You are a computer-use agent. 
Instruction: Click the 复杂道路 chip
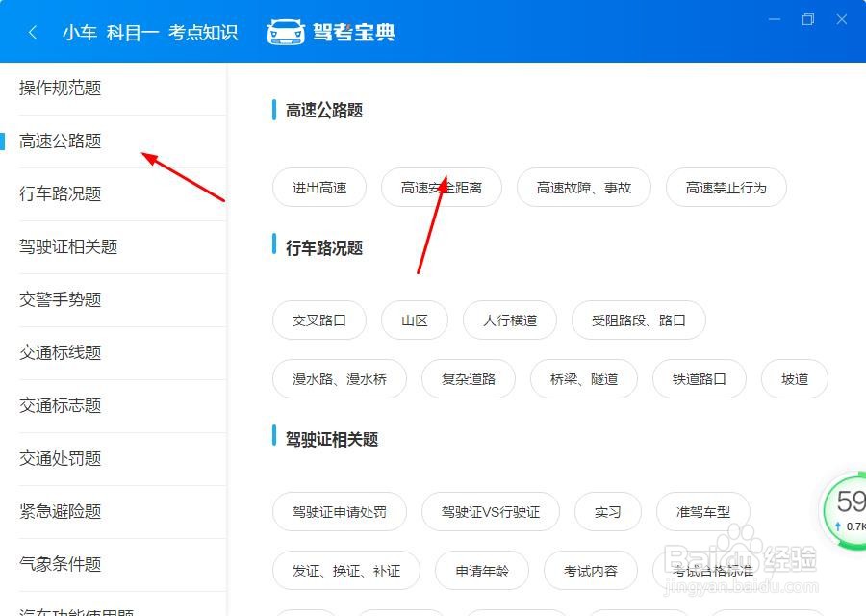tap(469, 379)
